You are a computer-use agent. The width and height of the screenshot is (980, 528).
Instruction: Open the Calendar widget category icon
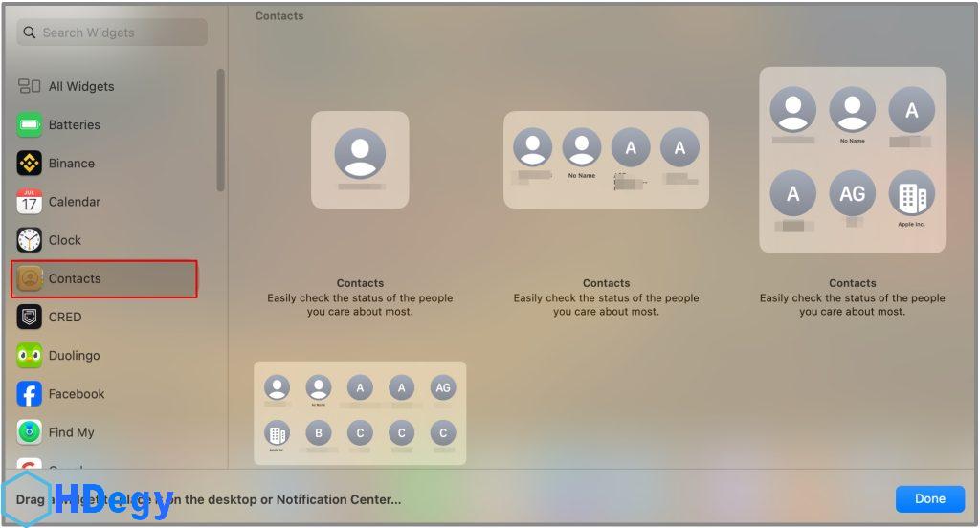[30, 202]
